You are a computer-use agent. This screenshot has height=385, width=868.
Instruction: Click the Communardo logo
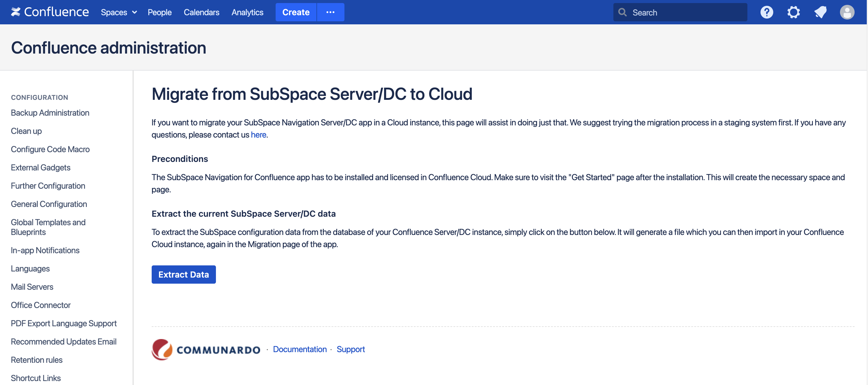click(x=206, y=349)
